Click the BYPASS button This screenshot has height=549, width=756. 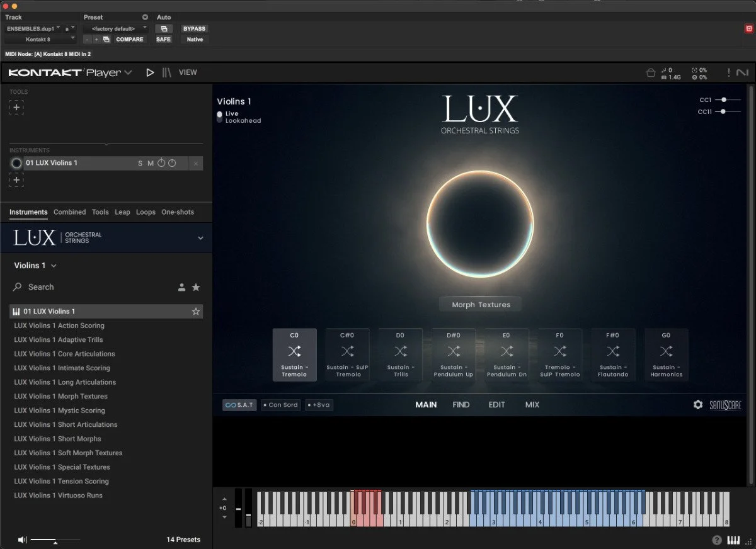[194, 28]
